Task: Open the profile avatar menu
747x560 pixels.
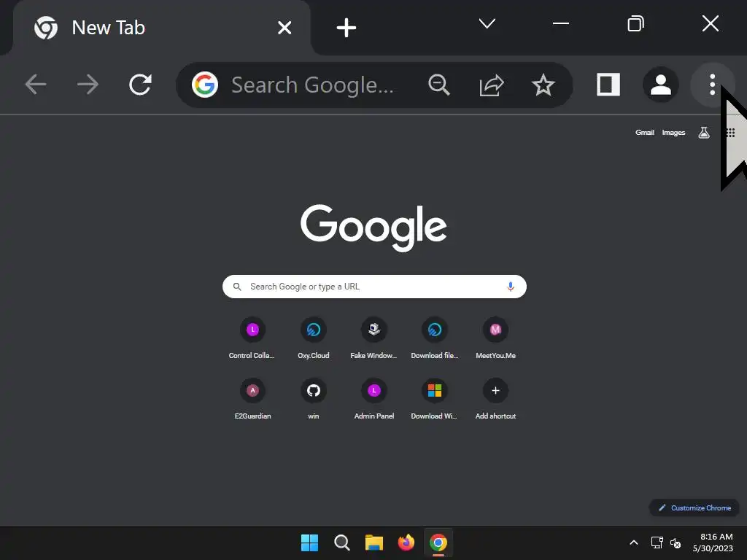Action: click(661, 85)
